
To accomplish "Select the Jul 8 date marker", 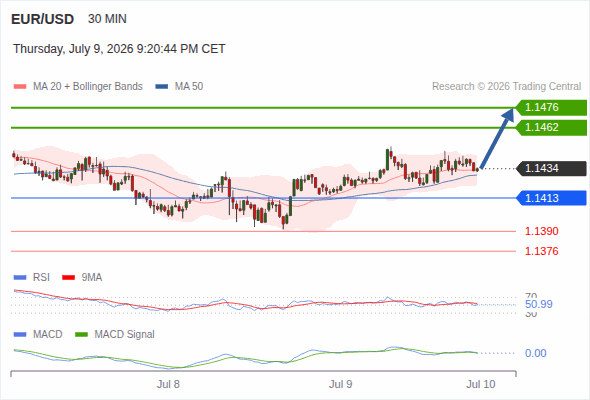I will tap(168, 384).
